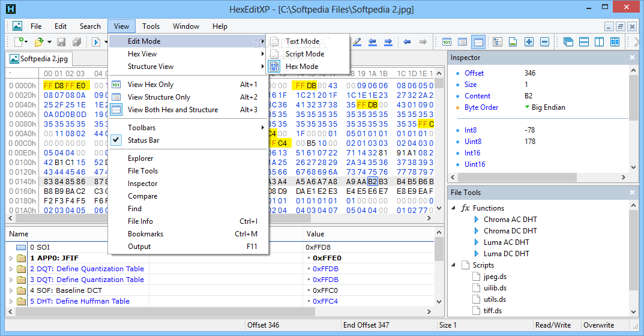Choose Output menu entry

coord(188,247)
